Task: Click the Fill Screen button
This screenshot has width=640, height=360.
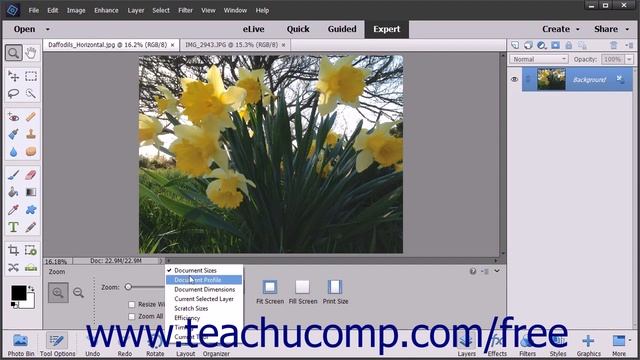Action: pos(303,292)
